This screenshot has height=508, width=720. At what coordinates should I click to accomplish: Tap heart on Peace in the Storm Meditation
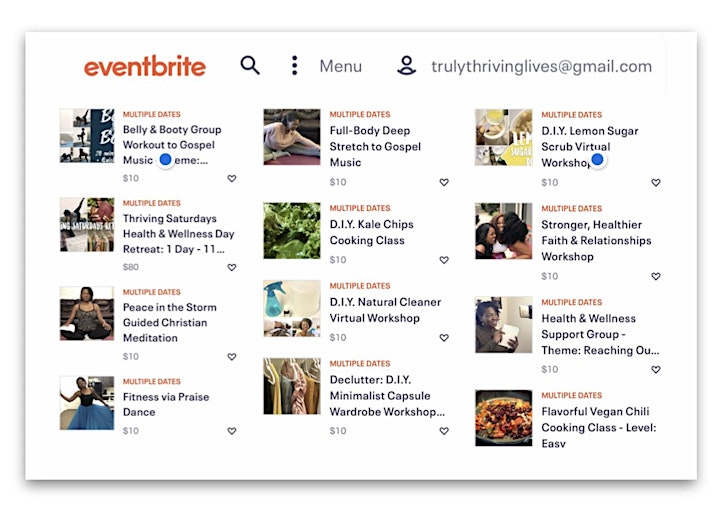click(x=232, y=356)
